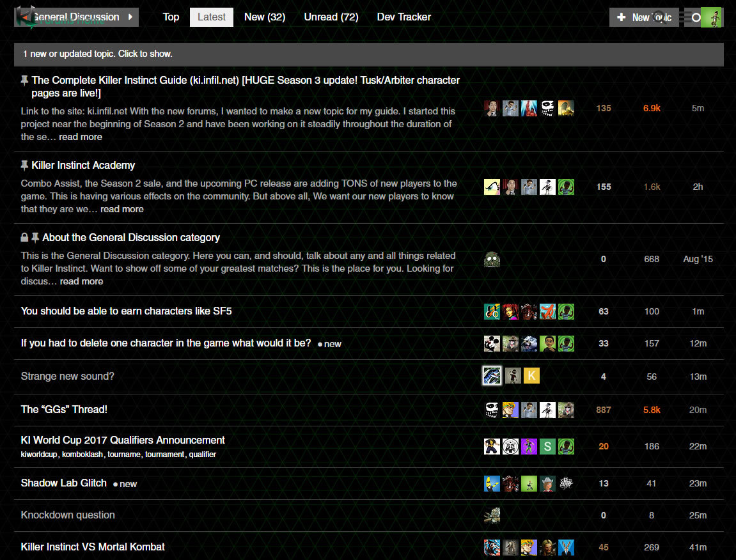Click skull avatar in About General Discussion row

[x=492, y=260]
